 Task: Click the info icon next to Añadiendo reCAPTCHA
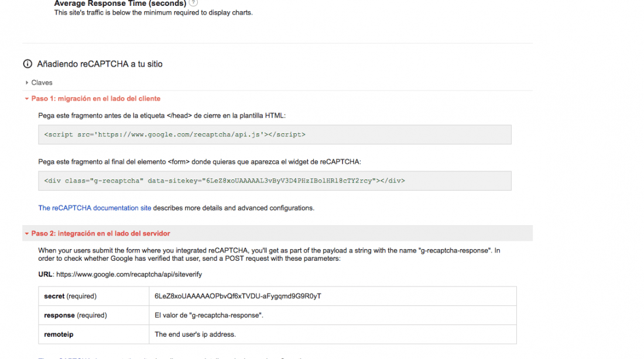coord(28,64)
